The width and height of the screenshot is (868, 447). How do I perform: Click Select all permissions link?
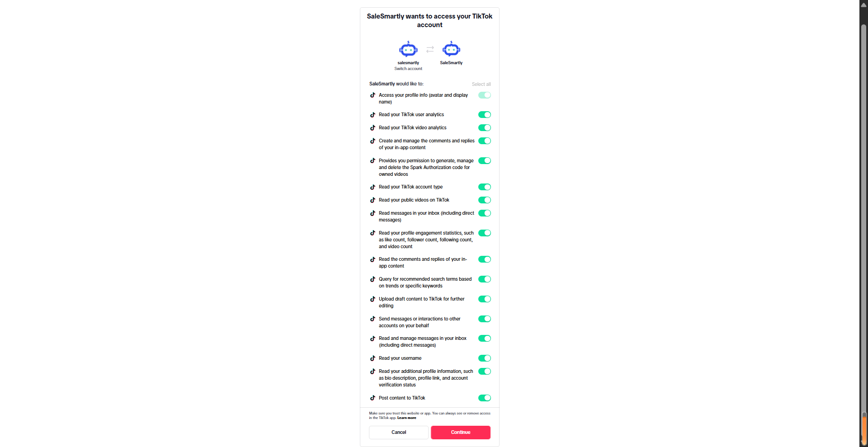click(x=481, y=85)
